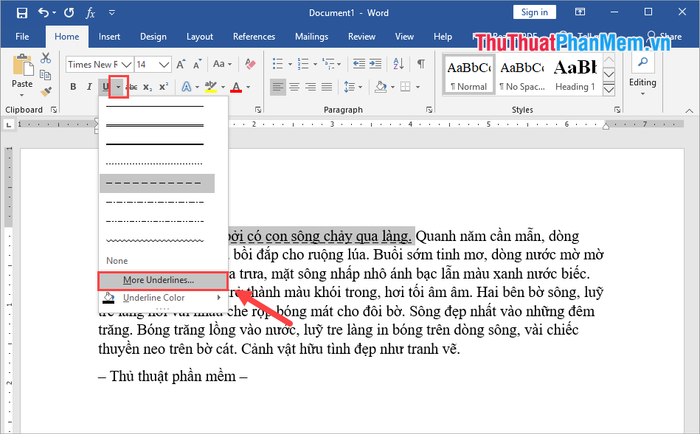Apply the Heading 1 style
This screenshot has width=700, height=434.
point(575,74)
